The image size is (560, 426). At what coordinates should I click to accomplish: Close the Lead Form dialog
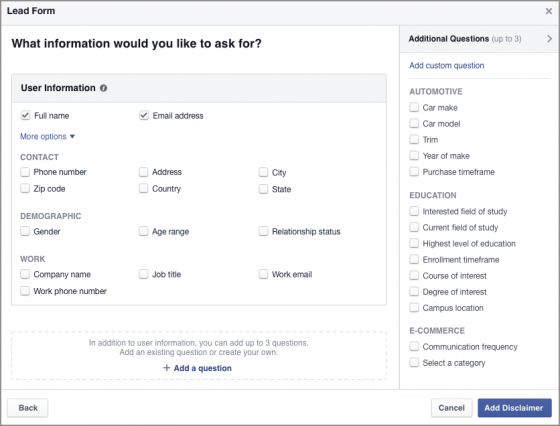pos(549,11)
